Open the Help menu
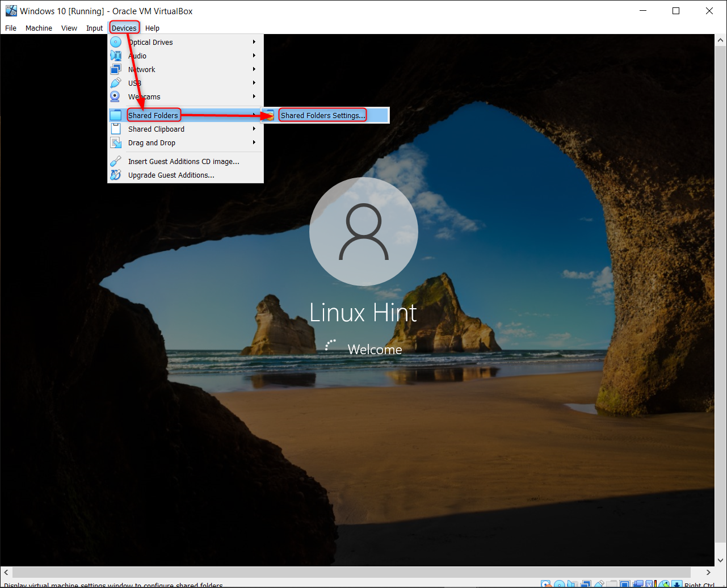This screenshot has width=727, height=588. [152, 28]
